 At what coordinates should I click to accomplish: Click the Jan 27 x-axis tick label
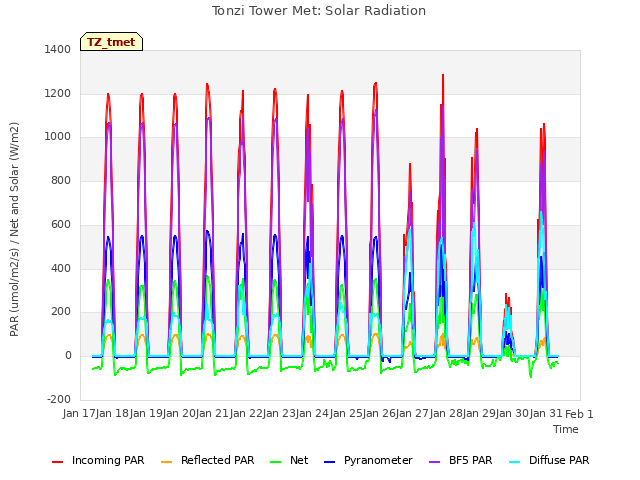pyautogui.click(x=412, y=413)
